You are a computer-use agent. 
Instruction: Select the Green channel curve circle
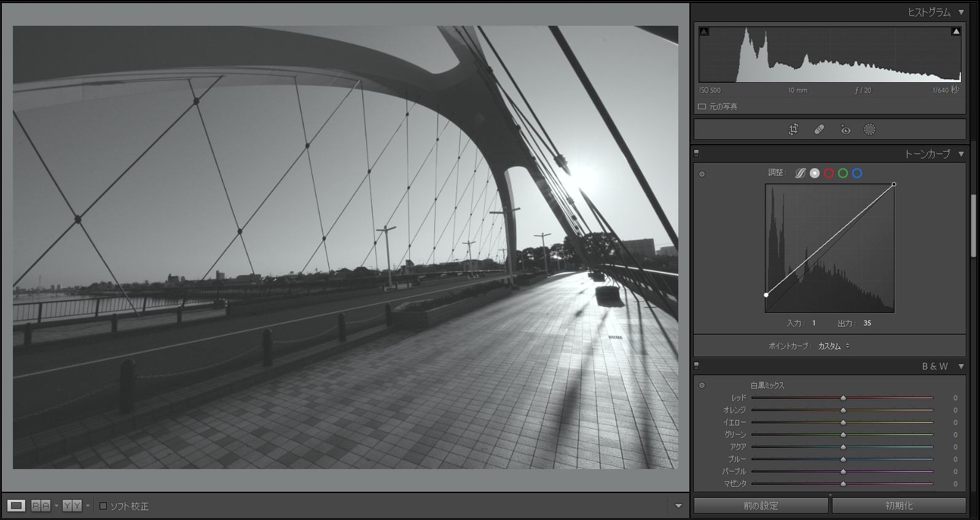click(843, 173)
